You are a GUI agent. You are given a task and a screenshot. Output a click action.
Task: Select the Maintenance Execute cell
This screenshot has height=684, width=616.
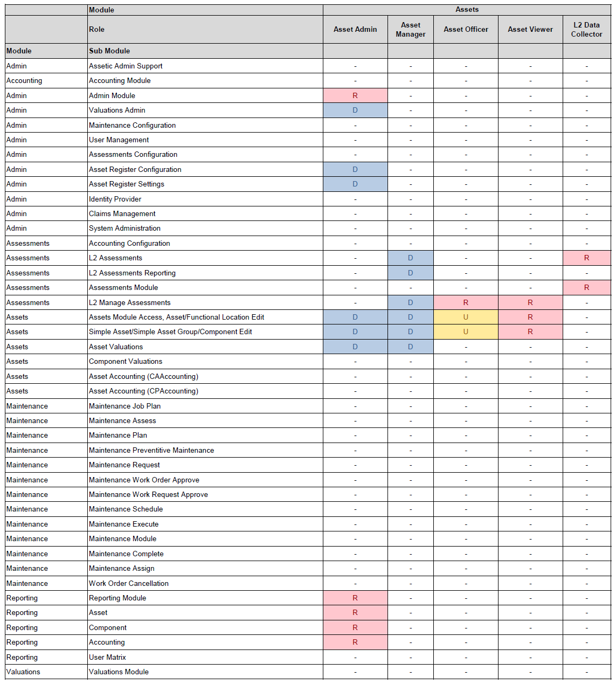pyautogui.click(x=205, y=524)
